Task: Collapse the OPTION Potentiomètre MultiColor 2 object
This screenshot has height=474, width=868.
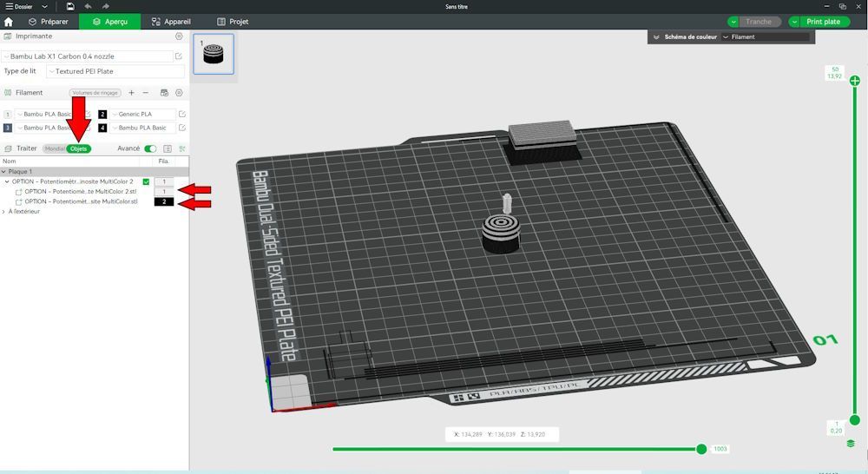Action: pos(7,181)
